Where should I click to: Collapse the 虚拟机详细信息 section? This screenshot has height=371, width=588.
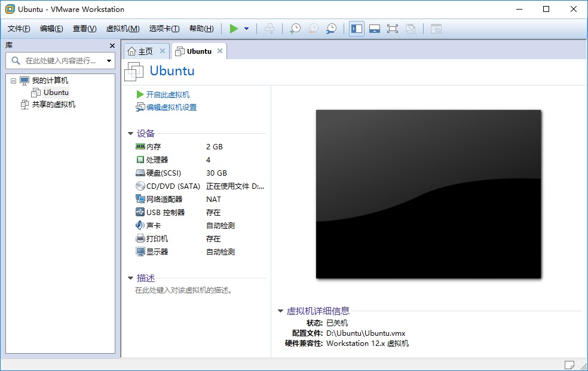click(x=280, y=311)
